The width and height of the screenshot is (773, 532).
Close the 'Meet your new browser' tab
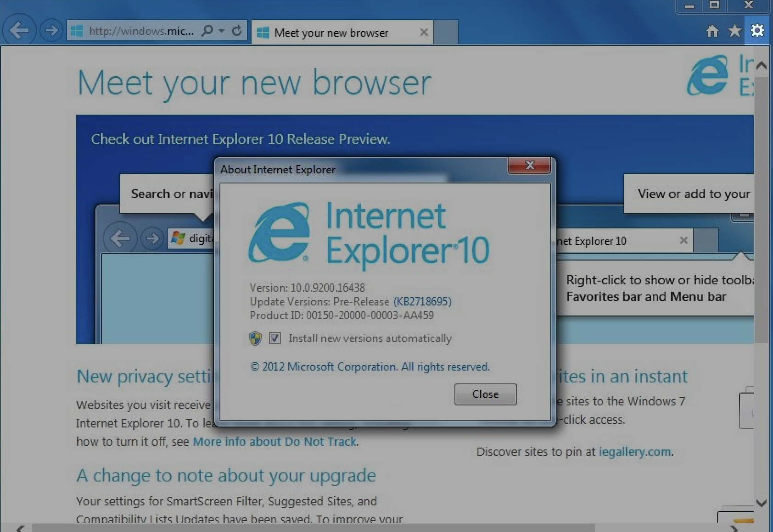pyautogui.click(x=424, y=32)
